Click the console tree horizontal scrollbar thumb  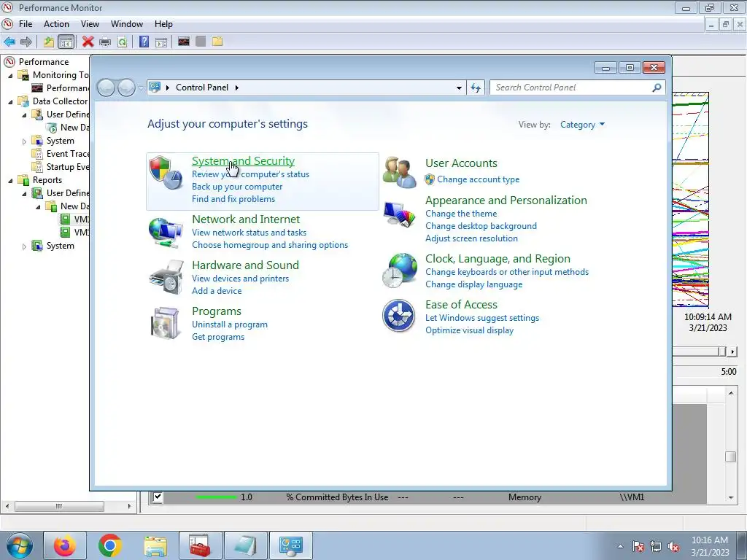59,506
